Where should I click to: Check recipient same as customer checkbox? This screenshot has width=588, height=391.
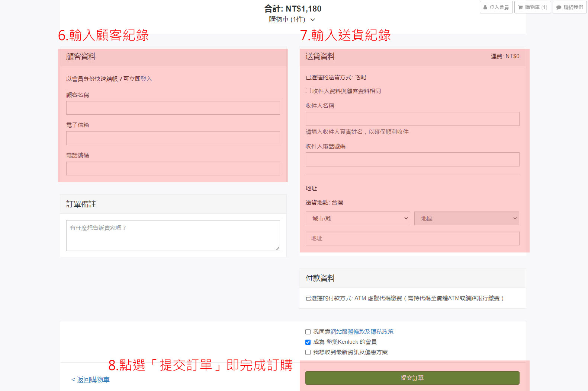pyautogui.click(x=308, y=91)
